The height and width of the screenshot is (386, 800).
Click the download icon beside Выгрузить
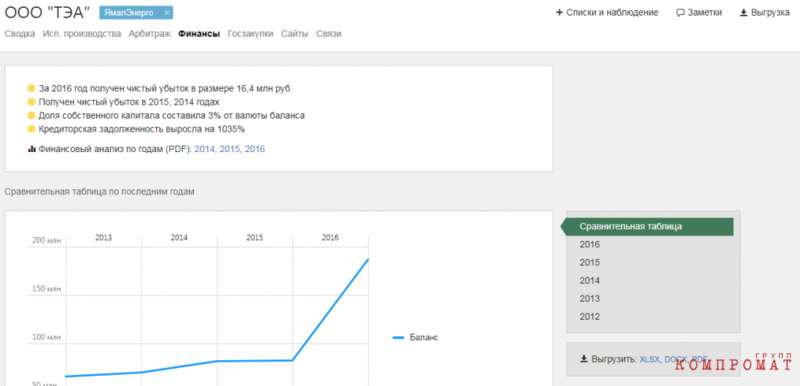(584, 359)
